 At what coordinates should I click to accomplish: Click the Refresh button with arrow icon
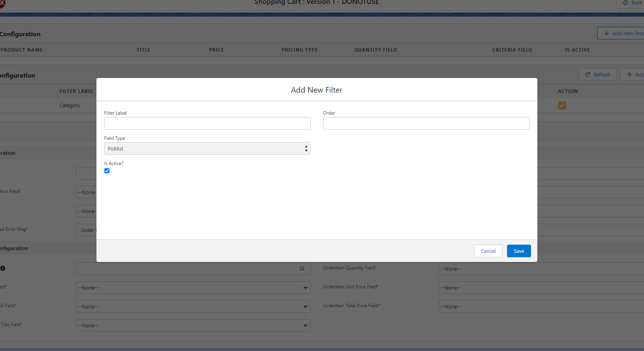tap(597, 74)
